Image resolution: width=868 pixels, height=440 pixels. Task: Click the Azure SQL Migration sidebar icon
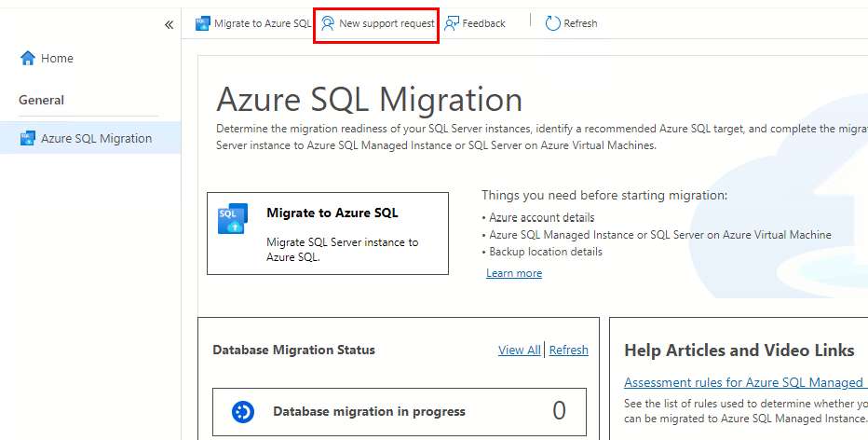pos(28,139)
